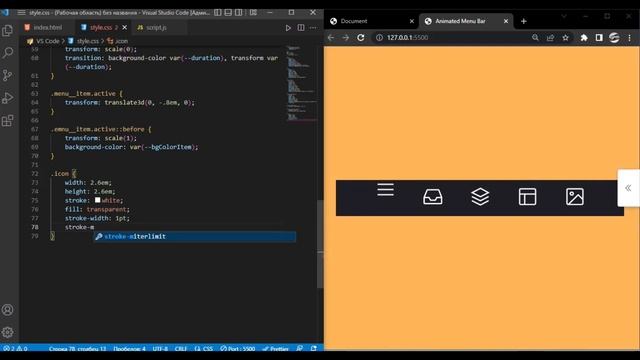Image resolution: width=640 pixels, height=360 pixels.
Task: Change line endings via CRLF status item
Action: point(181,349)
